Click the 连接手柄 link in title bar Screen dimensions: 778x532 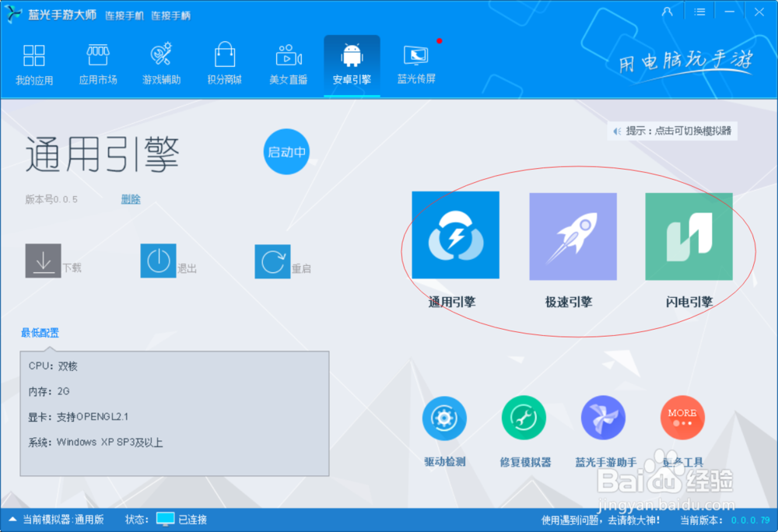170,16
